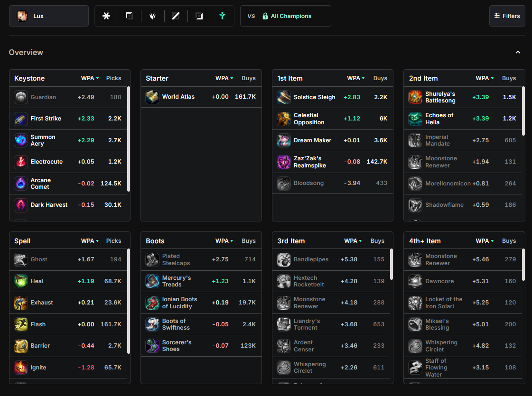Sort 2nd Item table by WPA
Image resolution: width=532 pixels, height=396 pixels.
click(x=485, y=78)
